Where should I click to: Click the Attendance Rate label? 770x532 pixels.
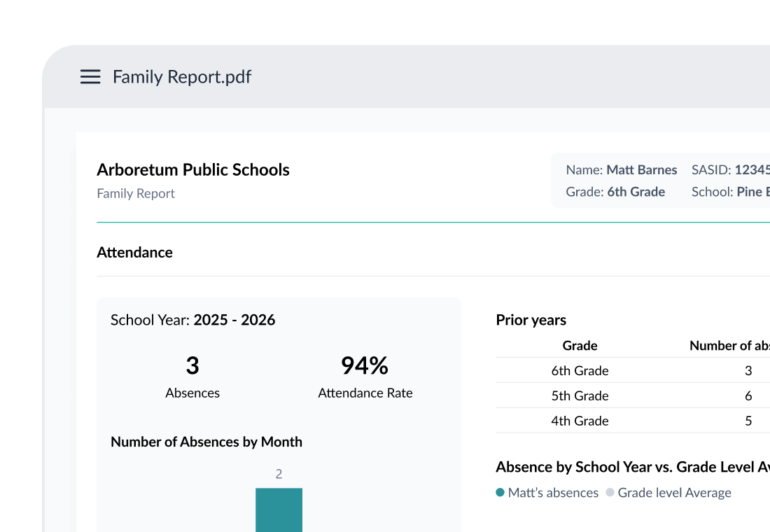point(365,393)
